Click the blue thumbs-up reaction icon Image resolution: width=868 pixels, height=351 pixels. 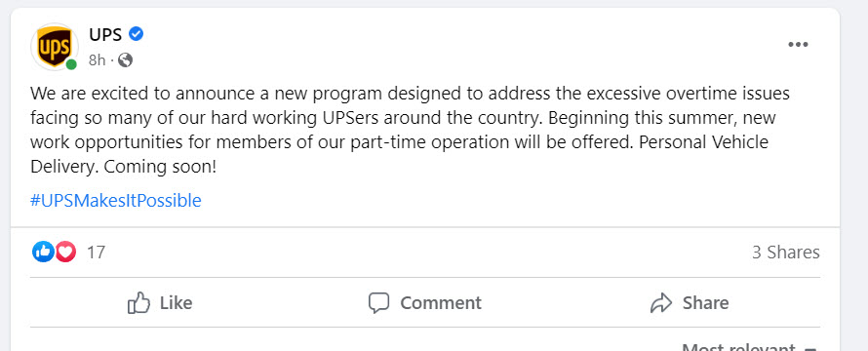(x=43, y=252)
